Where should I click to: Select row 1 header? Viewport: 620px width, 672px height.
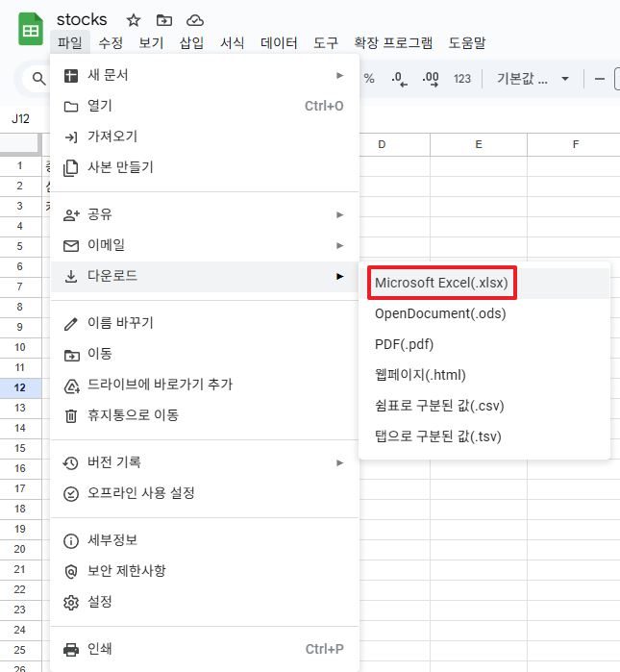click(20, 166)
